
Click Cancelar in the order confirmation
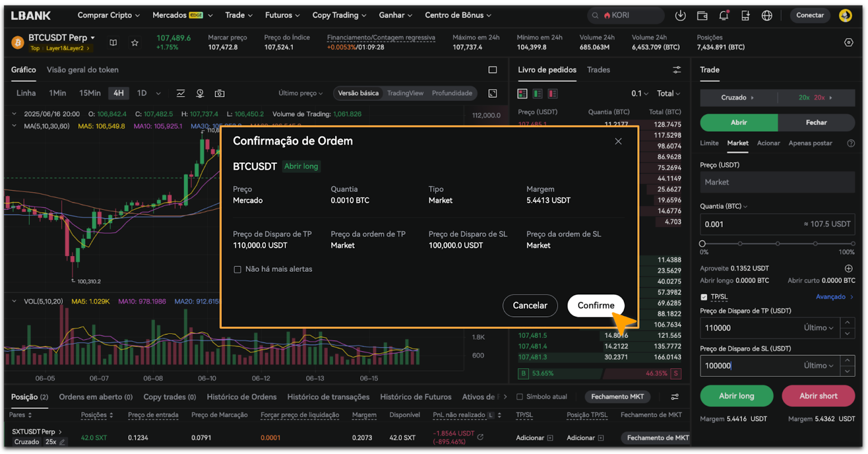coord(529,305)
